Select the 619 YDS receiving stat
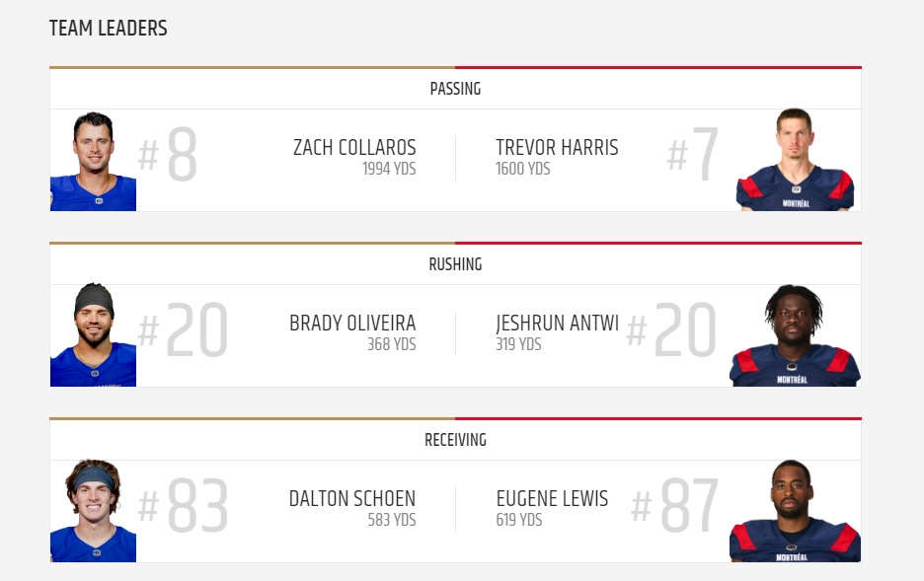Viewport: 924px width, 581px height. pos(519,521)
